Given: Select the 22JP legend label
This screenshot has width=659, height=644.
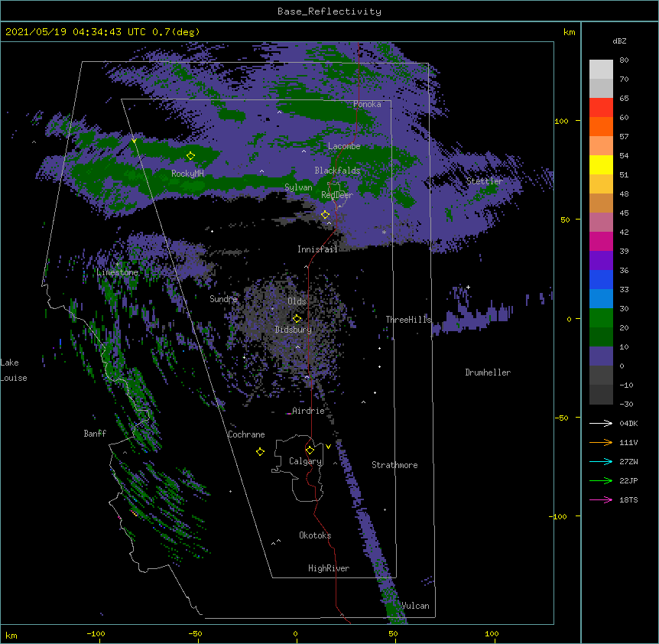Looking at the screenshot, I should [x=628, y=480].
